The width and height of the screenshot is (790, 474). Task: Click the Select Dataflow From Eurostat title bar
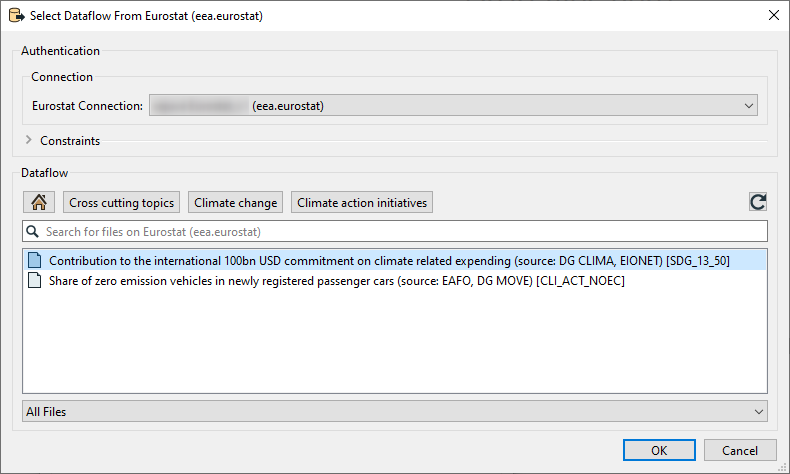pyautogui.click(x=400, y=15)
